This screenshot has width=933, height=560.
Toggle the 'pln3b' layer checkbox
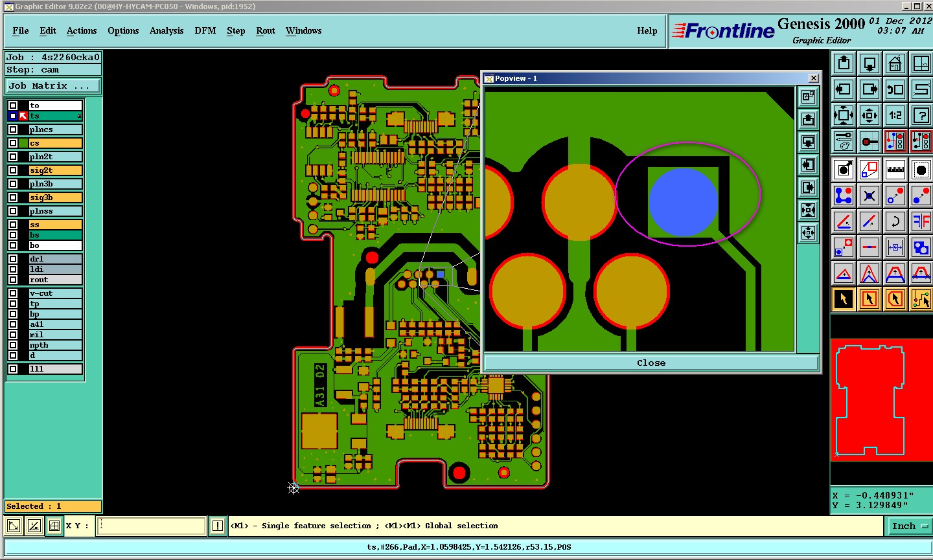tap(13, 184)
